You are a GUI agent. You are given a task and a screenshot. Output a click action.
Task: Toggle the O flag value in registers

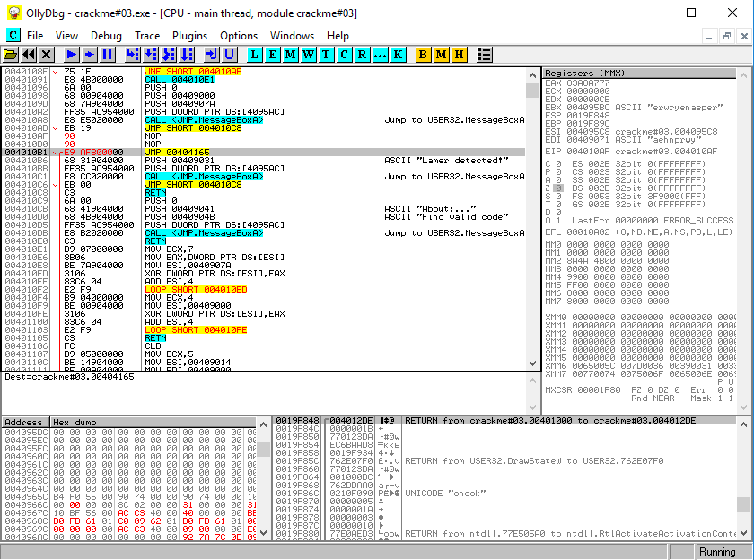pyautogui.click(x=558, y=220)
